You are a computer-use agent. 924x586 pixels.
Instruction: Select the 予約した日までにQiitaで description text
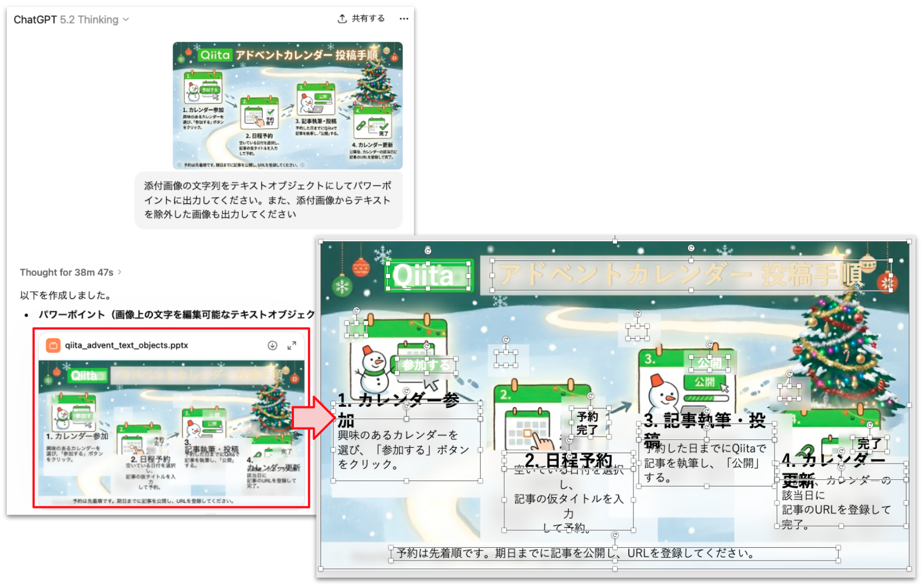[706, 464]
